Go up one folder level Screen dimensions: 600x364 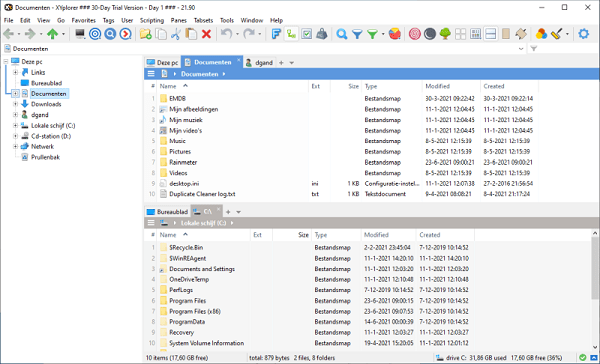point(53,34)
